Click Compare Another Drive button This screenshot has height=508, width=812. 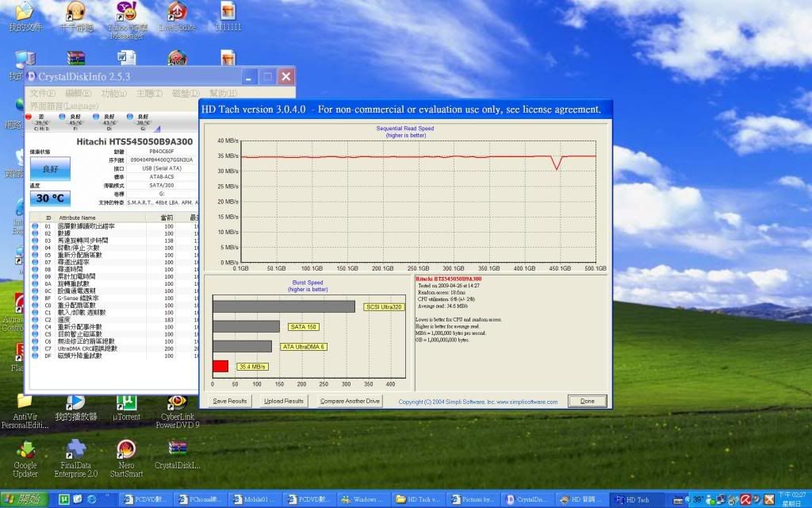coord(350,401)
